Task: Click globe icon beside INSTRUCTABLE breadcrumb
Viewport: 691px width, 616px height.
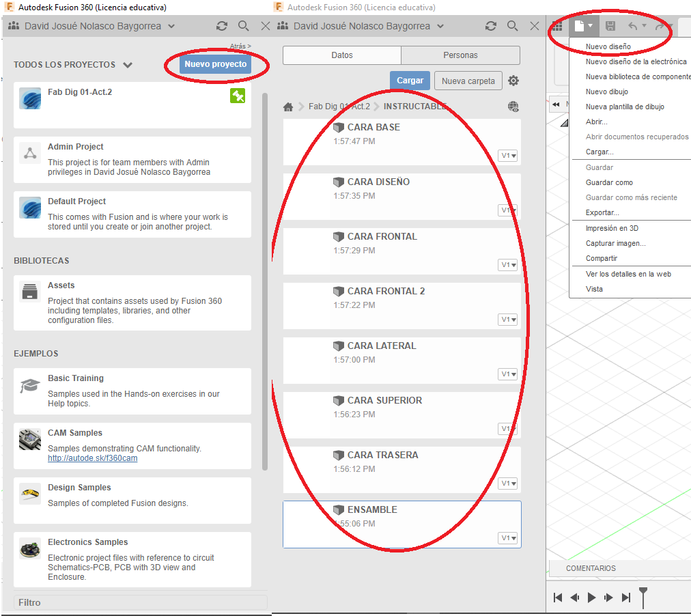Action: tap(513, 107)
